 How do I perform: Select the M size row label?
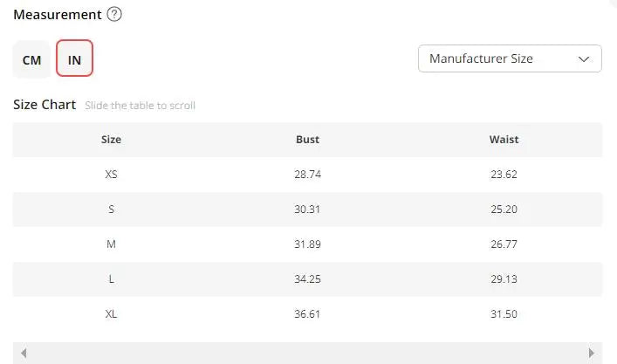pos(111,244)
